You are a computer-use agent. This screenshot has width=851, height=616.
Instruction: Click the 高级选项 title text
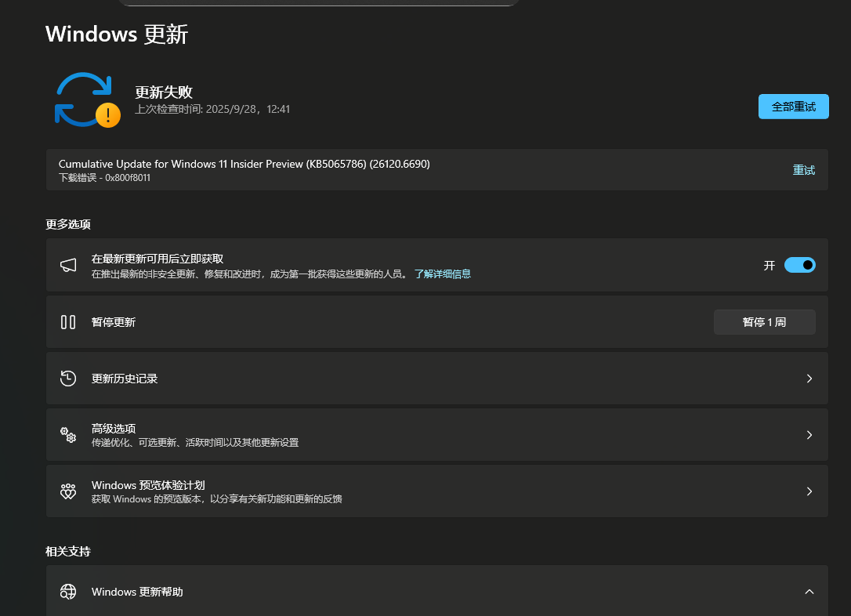click(114, 428)
